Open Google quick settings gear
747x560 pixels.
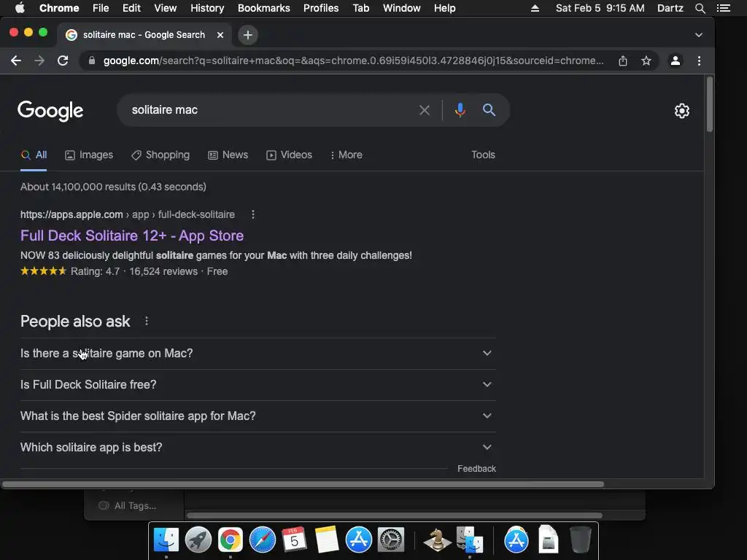point(682,111)
